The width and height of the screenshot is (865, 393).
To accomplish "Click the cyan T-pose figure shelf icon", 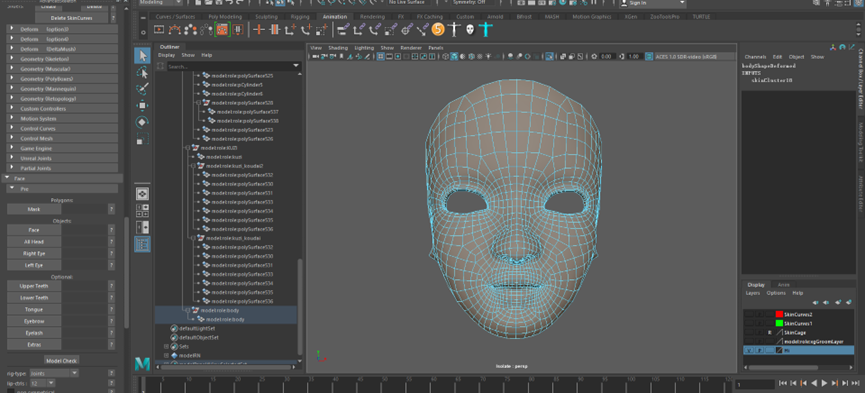I will pyautogui.click(x=485, y=29).
